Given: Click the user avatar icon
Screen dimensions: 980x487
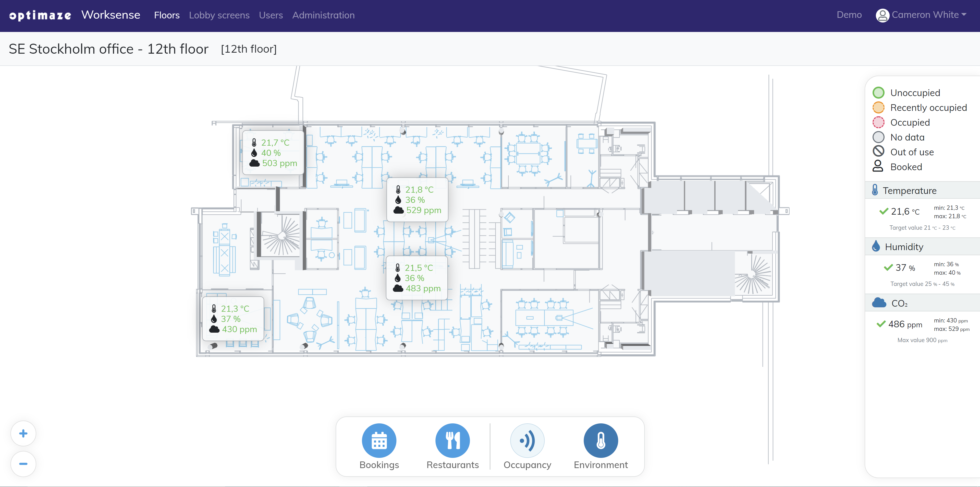Looking at the screenshot, I should [882, 15].
